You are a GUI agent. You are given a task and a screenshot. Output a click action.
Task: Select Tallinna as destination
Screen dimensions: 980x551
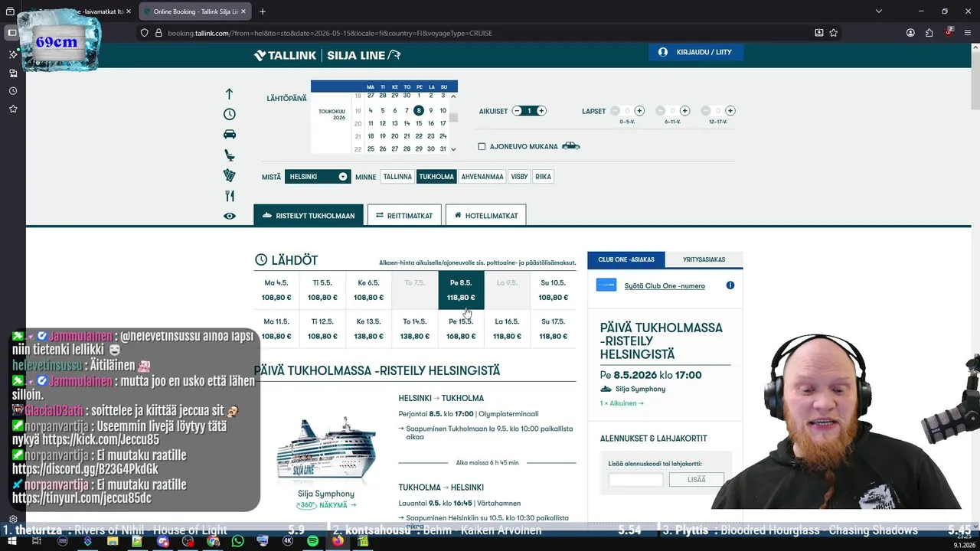pos(397,177)
